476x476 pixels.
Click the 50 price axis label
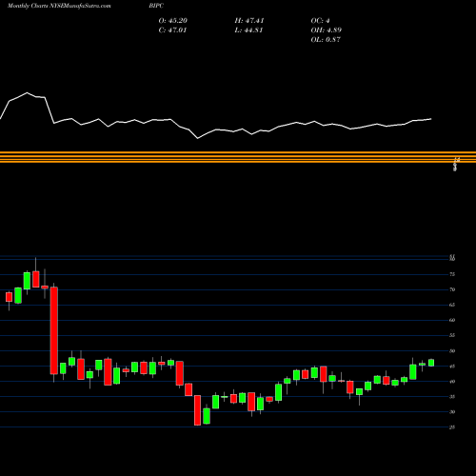click(452, 351)
